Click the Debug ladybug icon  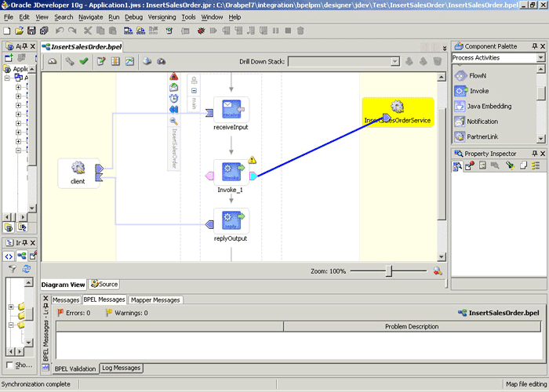pyautogui.click(x=201, y=31)
